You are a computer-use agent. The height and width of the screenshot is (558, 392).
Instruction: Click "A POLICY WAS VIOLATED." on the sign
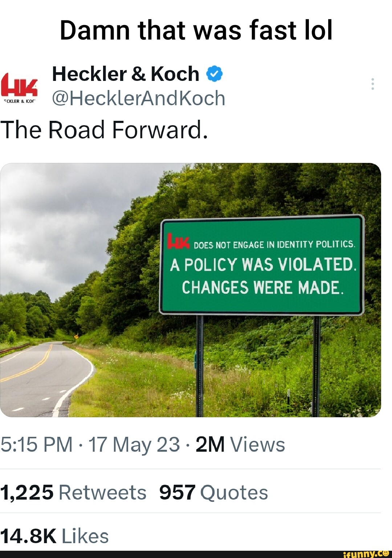pos(263,265)
